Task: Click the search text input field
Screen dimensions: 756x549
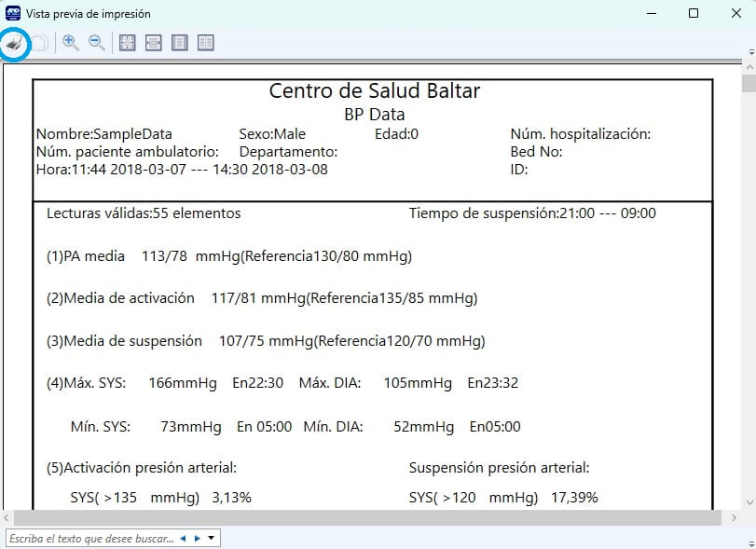Action: (x=90, y=538)
